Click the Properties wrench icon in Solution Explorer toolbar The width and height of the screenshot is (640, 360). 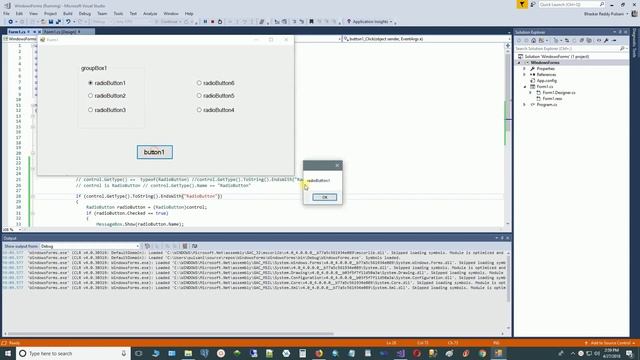click(606, 40)
